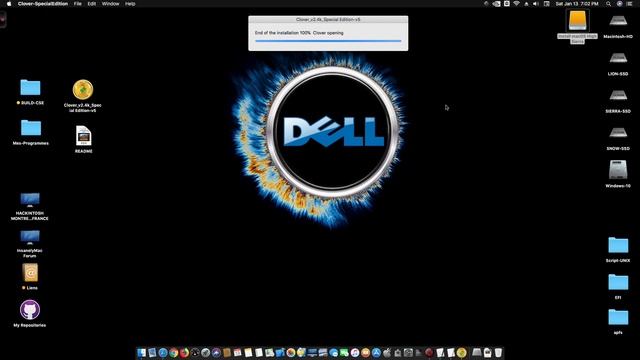Open the Script-UNIX folder
The height and width of the screenshot is (360, 640).
click(x=618, y=245)
